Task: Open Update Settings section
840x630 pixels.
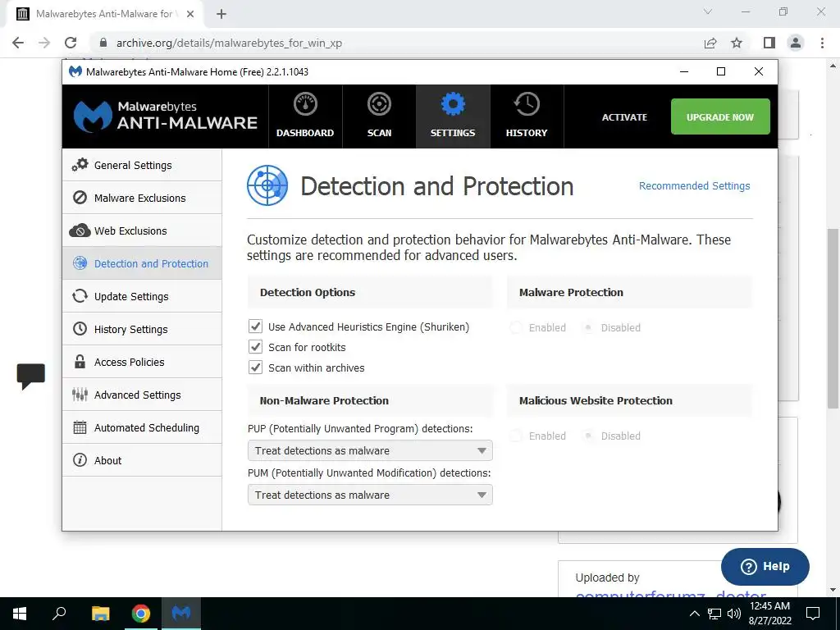Action: coord(142,296)
